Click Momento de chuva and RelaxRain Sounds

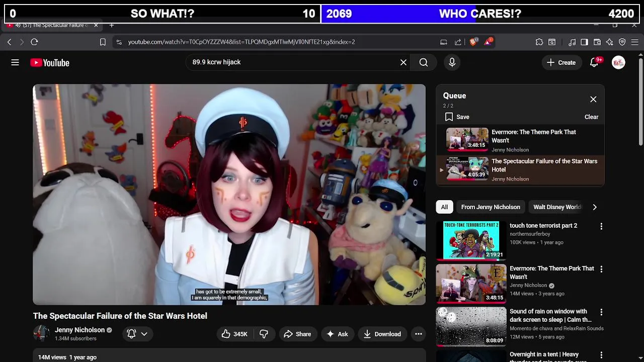[x=556, y=329]
